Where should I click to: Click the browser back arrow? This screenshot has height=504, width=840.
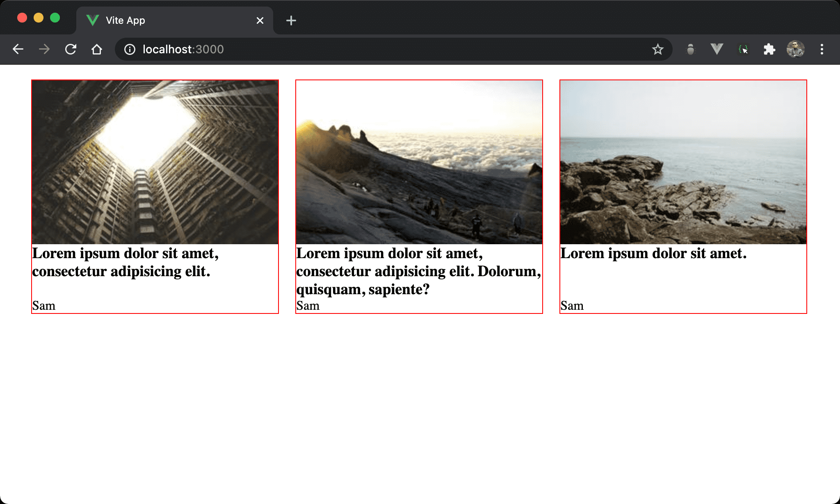click(18, 50)
